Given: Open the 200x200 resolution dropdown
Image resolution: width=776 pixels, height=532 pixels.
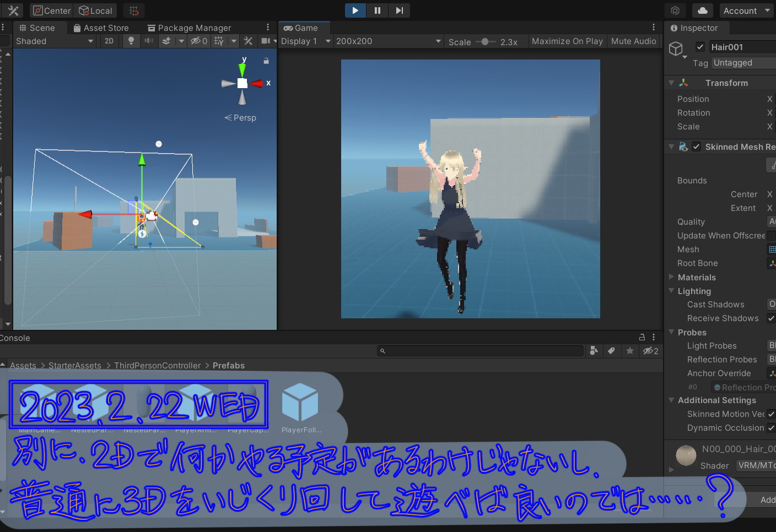Looking at the screenshot, I should [388, 41].
